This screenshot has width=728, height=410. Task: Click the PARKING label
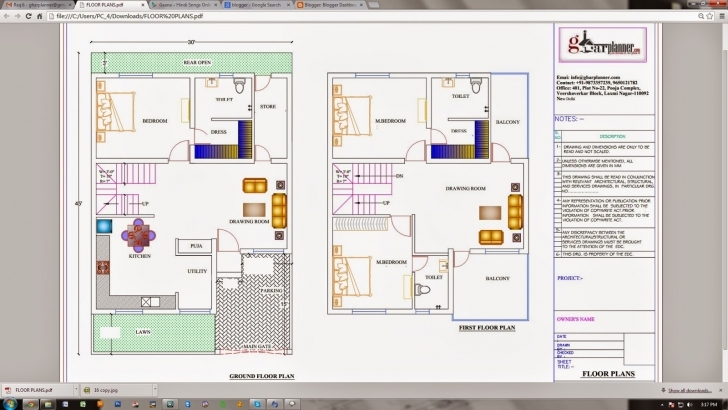click(272, 290)
